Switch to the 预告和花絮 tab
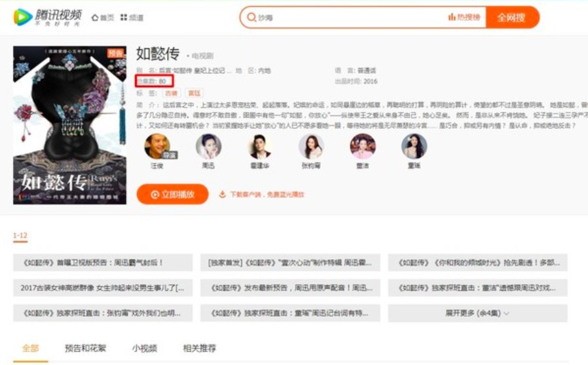Viewport: 588px width, 365px height. (86, 349)
